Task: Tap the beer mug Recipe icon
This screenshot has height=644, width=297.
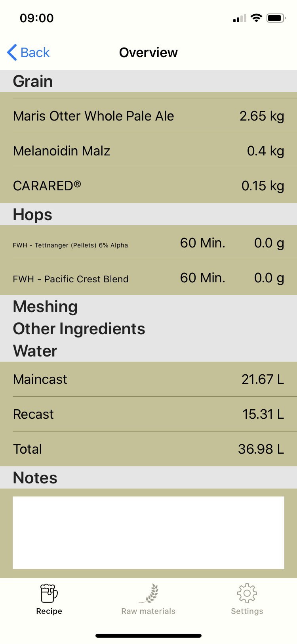Action: (49, 593)
